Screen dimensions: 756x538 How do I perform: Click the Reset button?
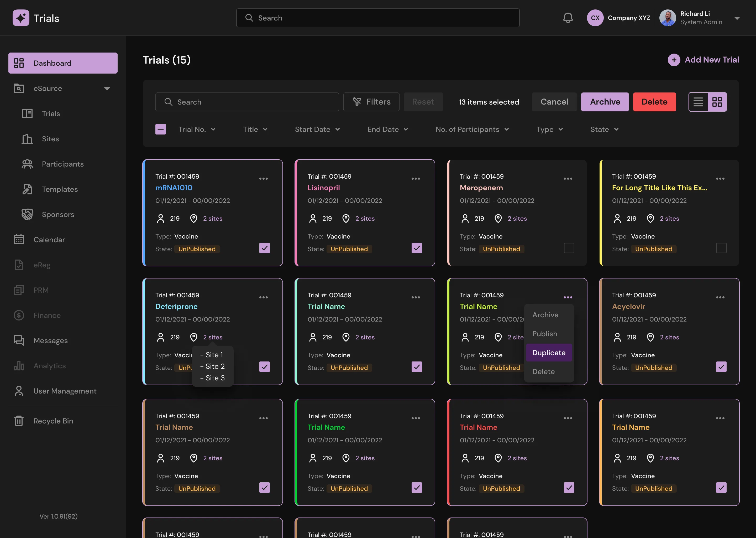point(423,102)
